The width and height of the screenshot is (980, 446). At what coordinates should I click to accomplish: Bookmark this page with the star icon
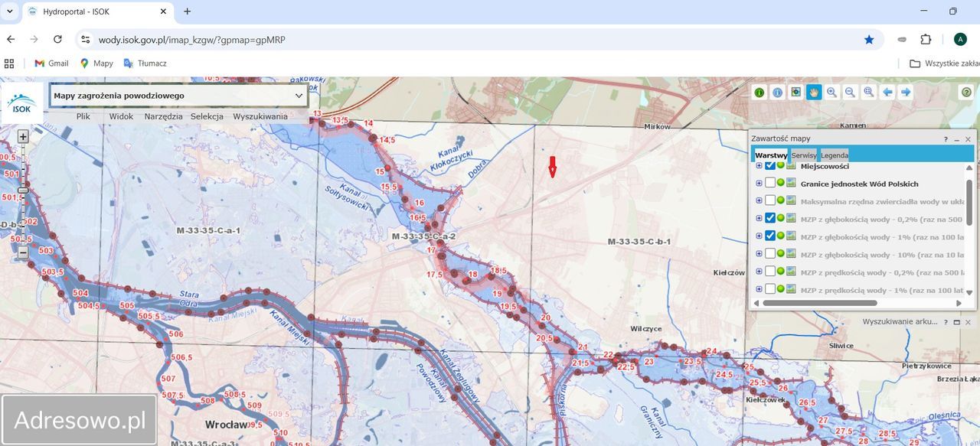(869, 39)
